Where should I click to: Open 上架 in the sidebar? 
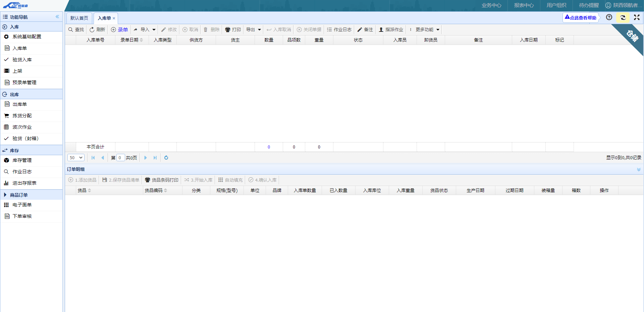pos(31,71)
